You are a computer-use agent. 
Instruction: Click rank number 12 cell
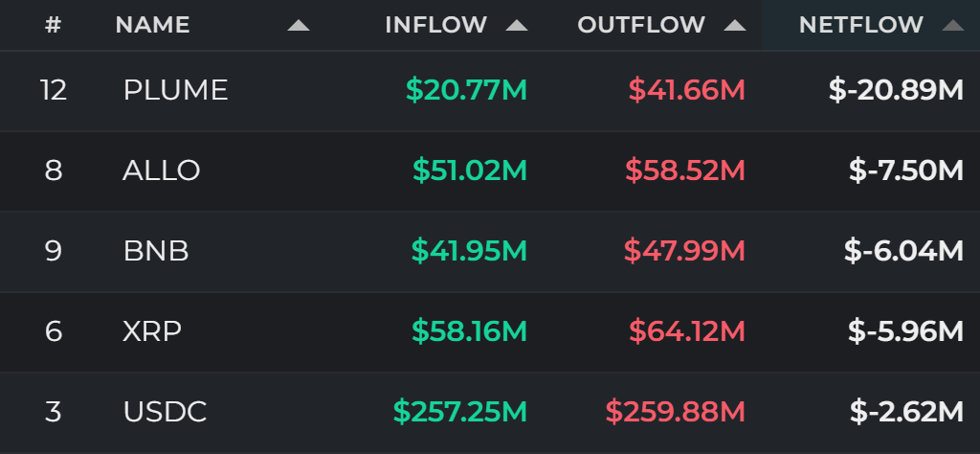pos(54,91)
